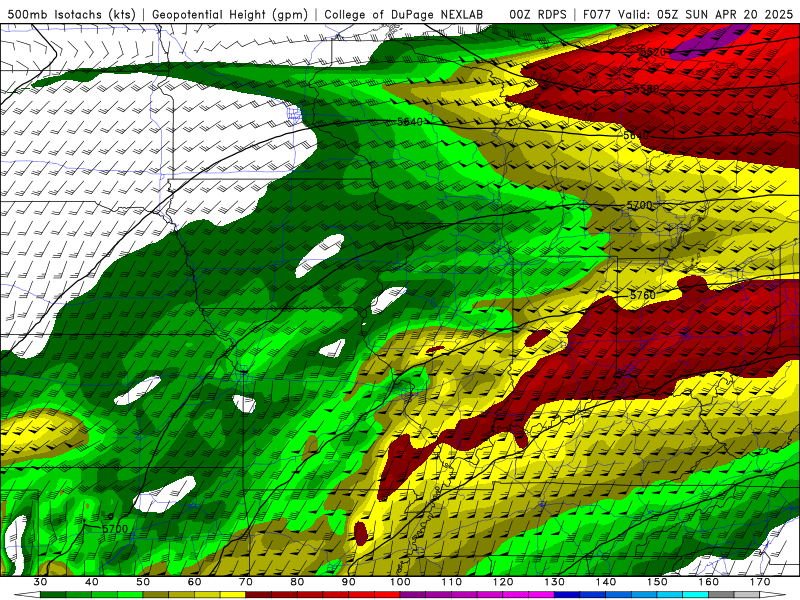Select the light gray 165-170 kt legend swatch

click(x=747, y=595)
